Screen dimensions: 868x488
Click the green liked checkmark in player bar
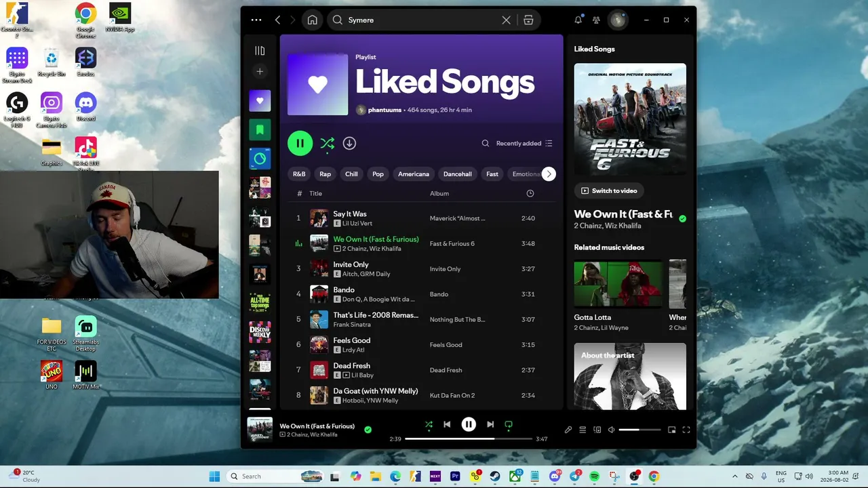coord(368,430)
